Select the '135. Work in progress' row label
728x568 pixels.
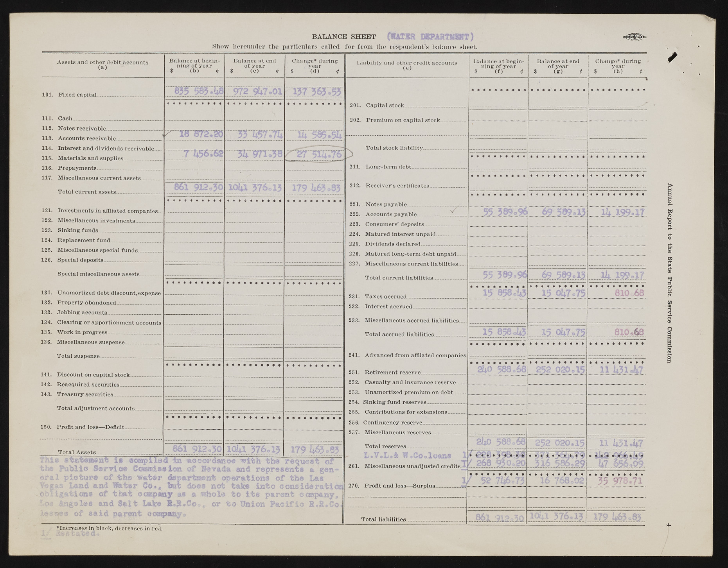click(x=74, y=332)
